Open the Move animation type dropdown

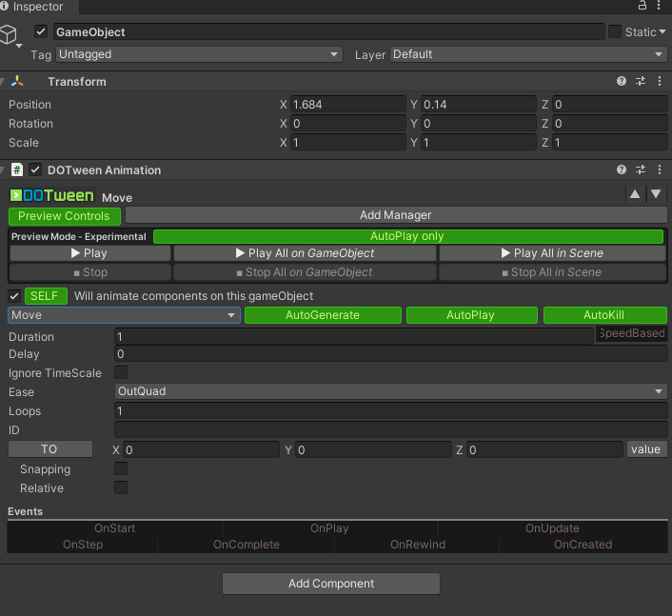point(124,315)
